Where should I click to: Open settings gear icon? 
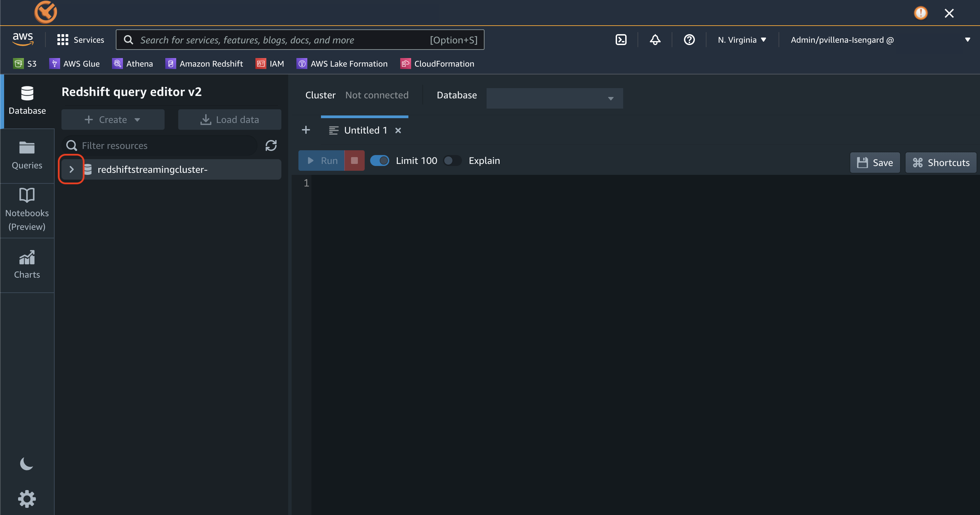pyautogui.click(x=27, y=499)
